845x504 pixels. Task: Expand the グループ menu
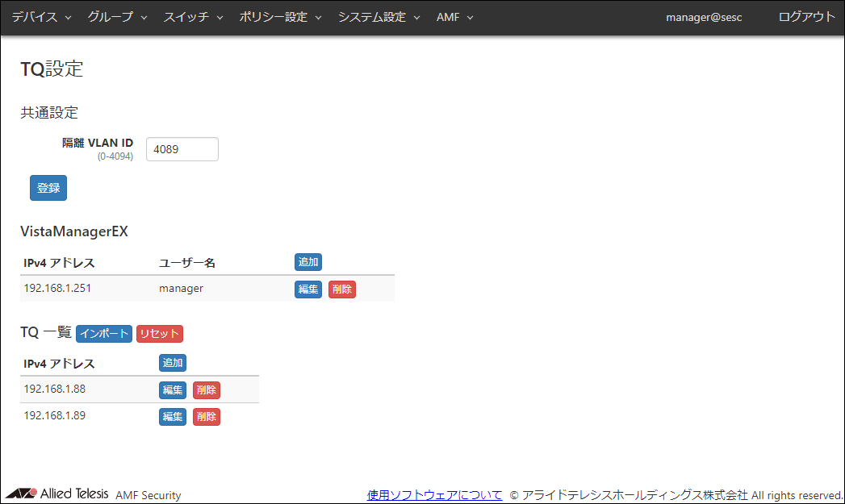[117, 17]
